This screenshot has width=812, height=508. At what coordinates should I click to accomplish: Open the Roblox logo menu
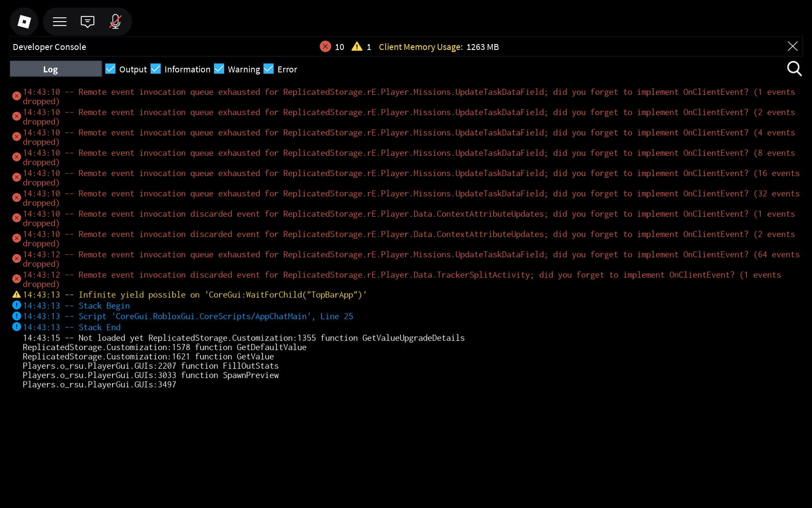(x=24, y=22)
